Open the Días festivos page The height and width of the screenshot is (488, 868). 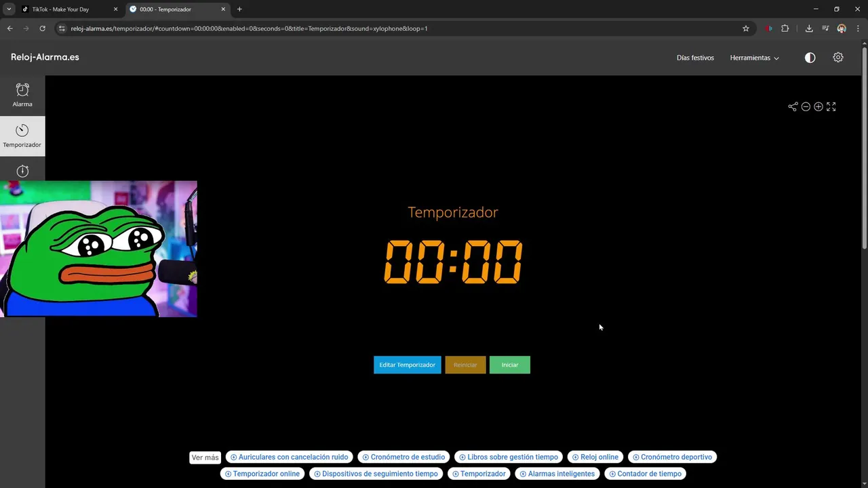click(x=695, y=58)
